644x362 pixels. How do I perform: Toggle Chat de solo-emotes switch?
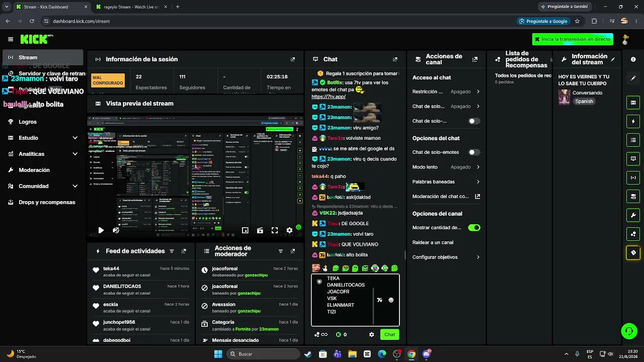click(474, 152)
